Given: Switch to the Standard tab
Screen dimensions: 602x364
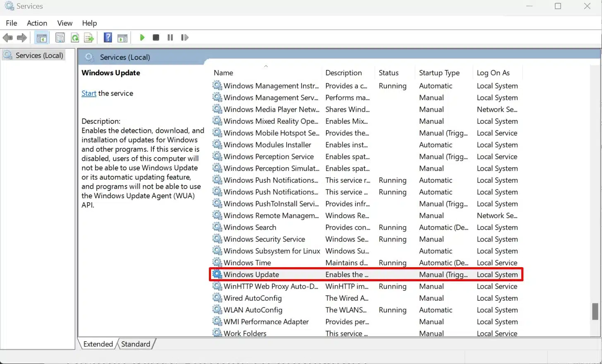Looking at the screenshot, I should click(136, 344).
